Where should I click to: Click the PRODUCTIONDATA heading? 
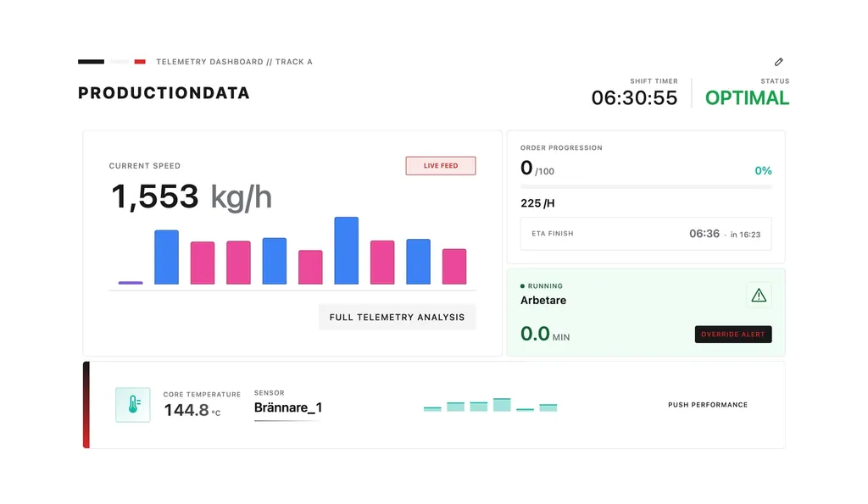[164, 93]
